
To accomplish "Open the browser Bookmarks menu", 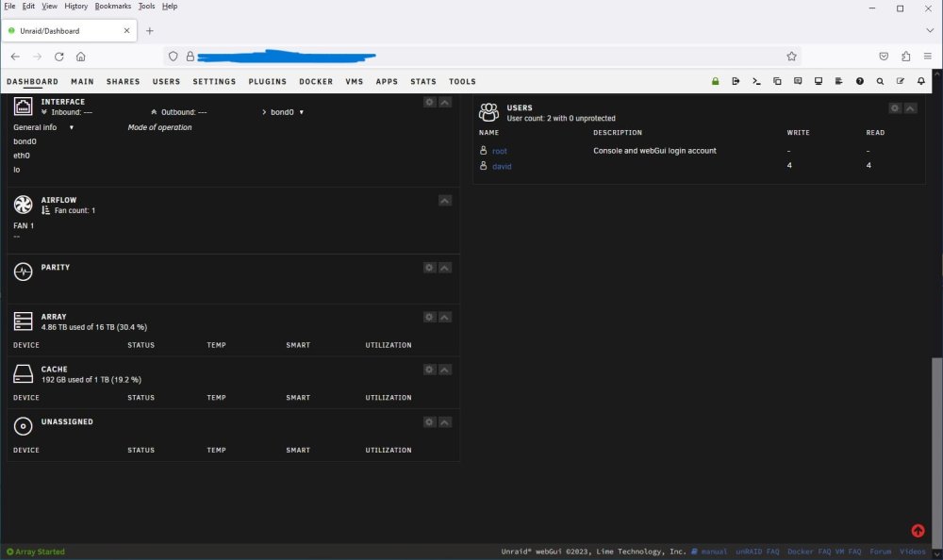I will click(112, 6).
